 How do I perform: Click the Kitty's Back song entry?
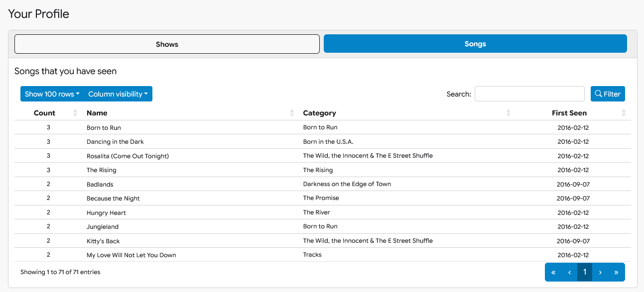[103, 241]
